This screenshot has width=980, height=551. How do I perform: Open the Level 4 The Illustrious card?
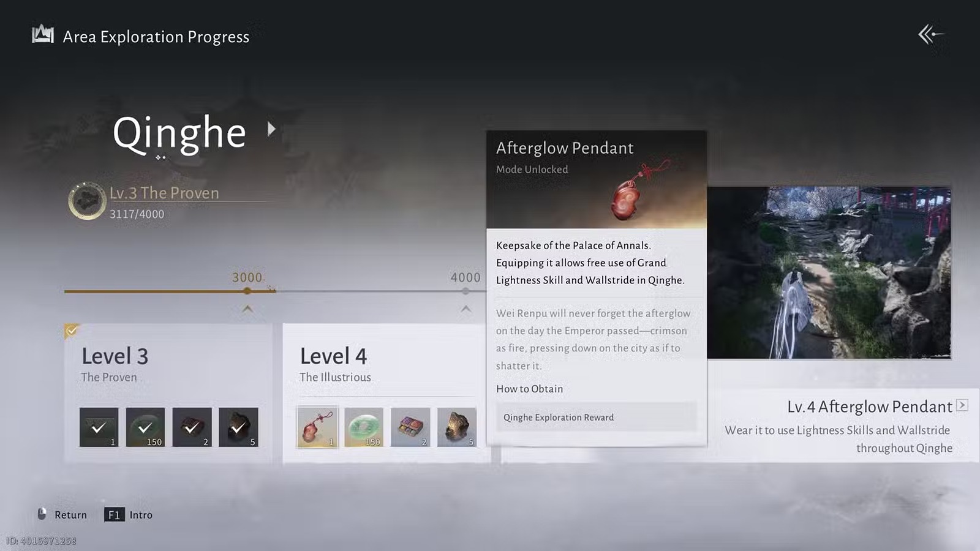[x=386, y=392]
